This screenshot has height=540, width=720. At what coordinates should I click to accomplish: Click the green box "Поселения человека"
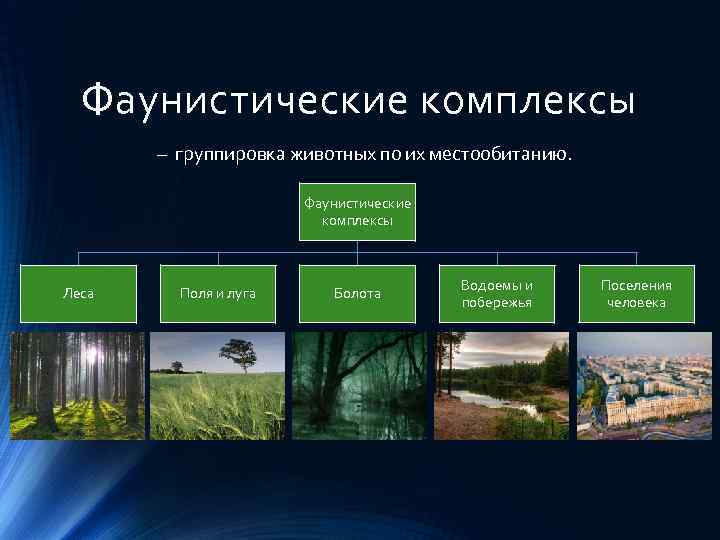[636, 294]
